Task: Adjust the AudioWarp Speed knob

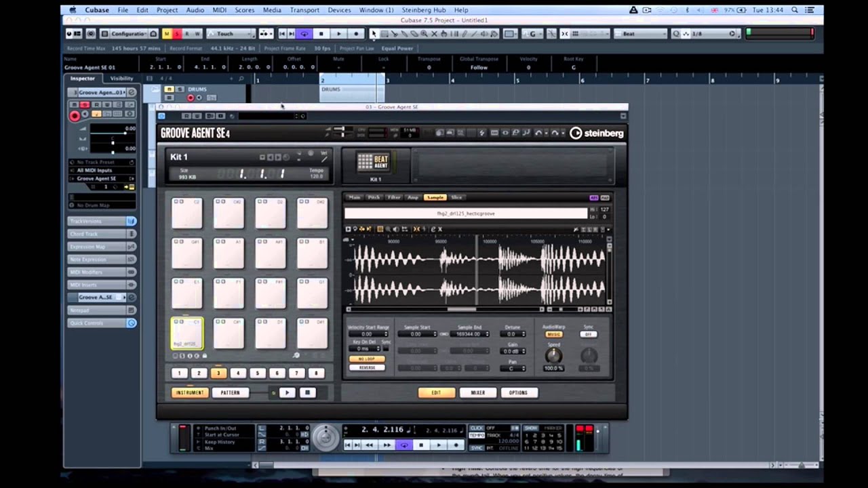Action: click(554, 355)
